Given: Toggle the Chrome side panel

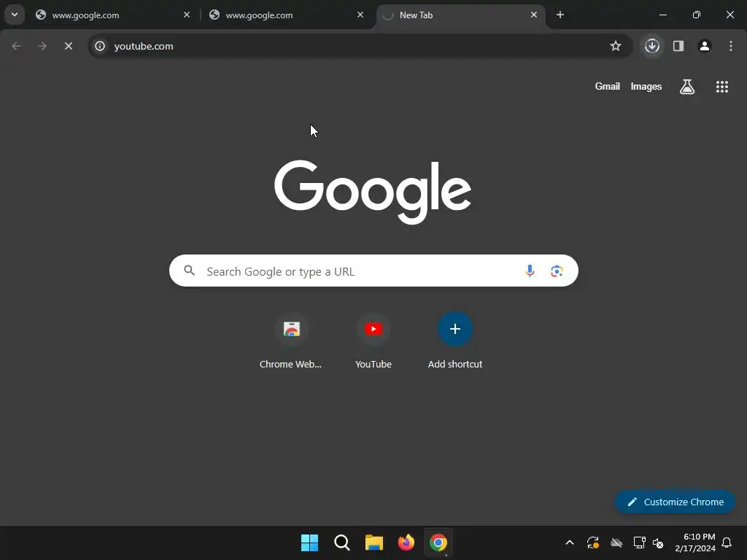Looking at the screenshot, I should click(678, 46).
